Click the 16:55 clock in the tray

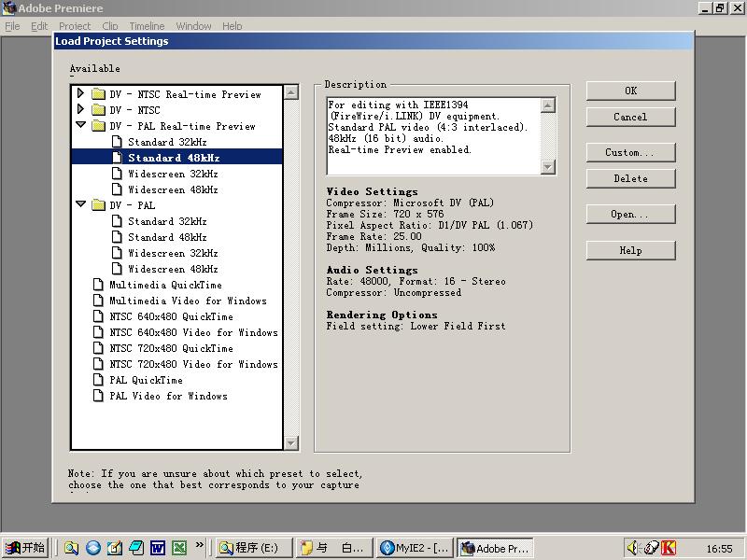tap(719, 549)
